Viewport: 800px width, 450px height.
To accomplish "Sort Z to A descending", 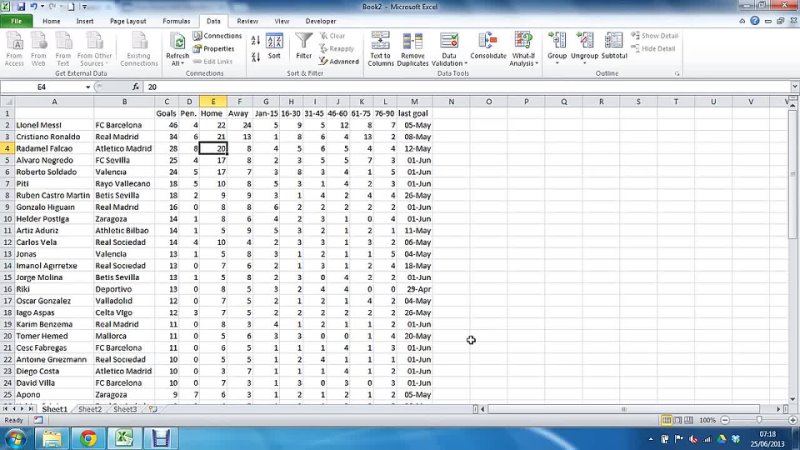I will point(256,57).
